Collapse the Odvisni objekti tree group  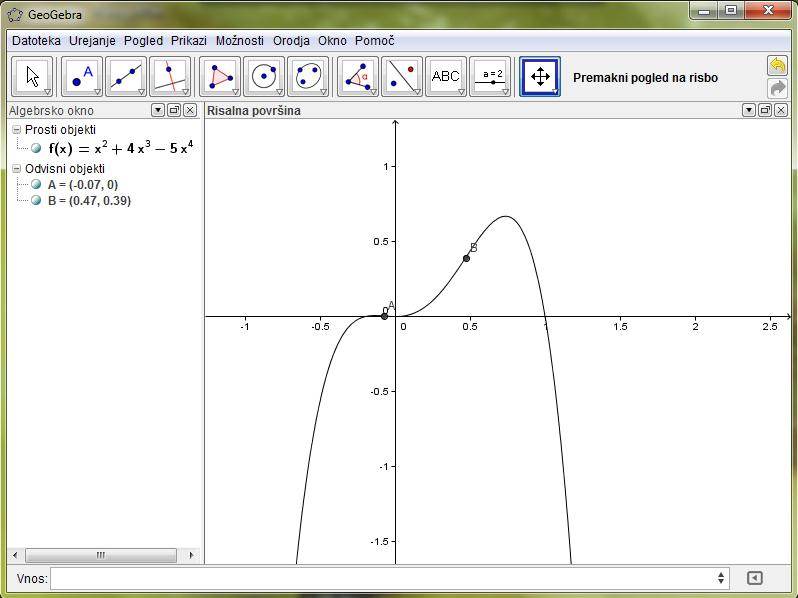click(x=16, y=169)
